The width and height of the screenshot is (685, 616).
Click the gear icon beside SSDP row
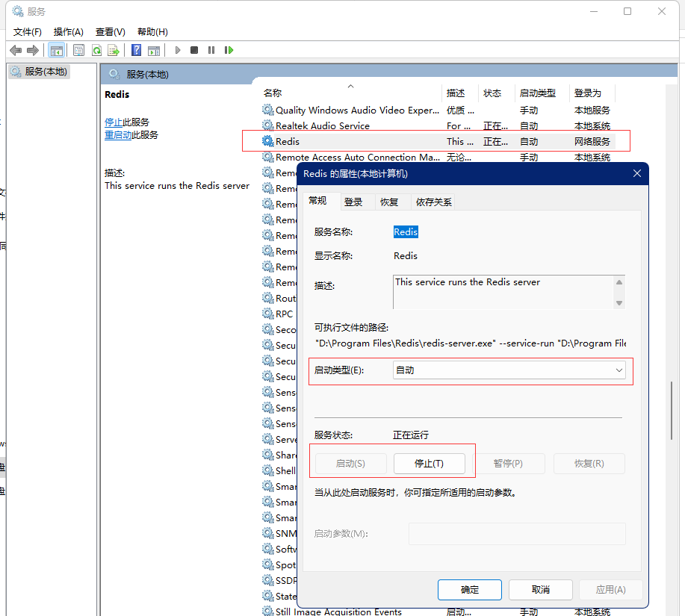(267, 580)
